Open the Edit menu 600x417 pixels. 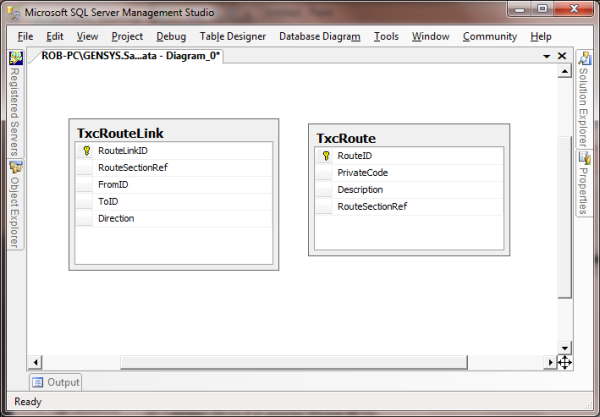tap(54, 36)
